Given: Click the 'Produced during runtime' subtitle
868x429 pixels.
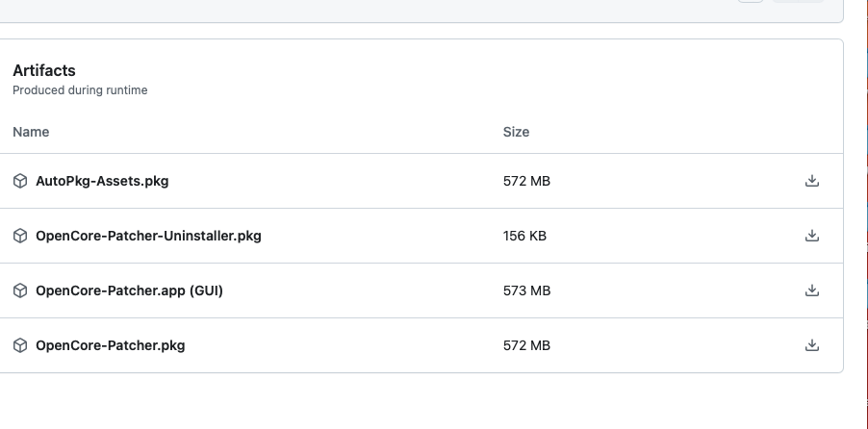Looking at the screenshot, I should (x=80, y=90).
